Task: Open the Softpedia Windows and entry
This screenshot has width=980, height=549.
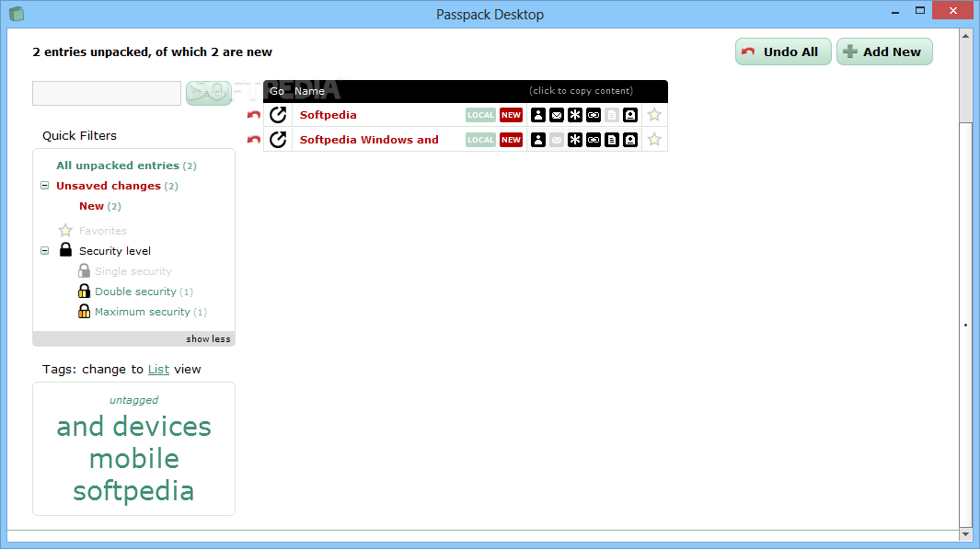Action: tap(369, 140)
